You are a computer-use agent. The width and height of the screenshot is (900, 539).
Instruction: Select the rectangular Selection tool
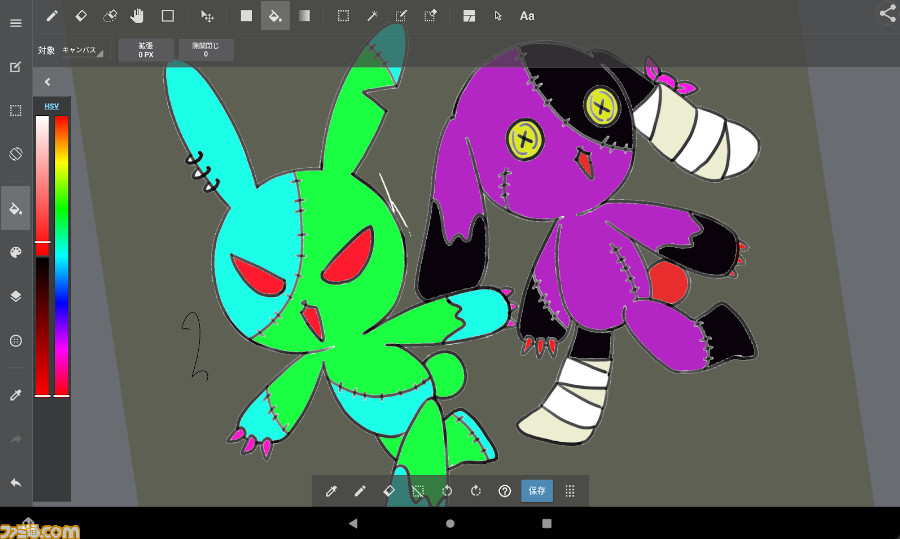pos(343,16)
